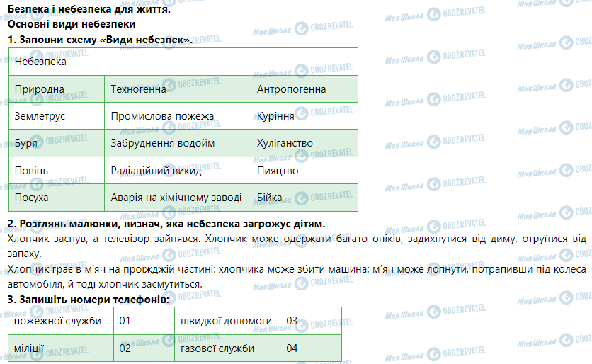This screenshot has width=592, height=364.
Task: Click the phone number '01' cell
Action: (x=144, y=321)
